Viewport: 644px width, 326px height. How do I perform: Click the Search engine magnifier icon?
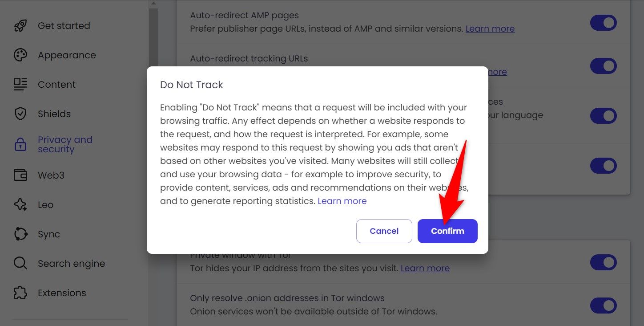coord(20,263)
